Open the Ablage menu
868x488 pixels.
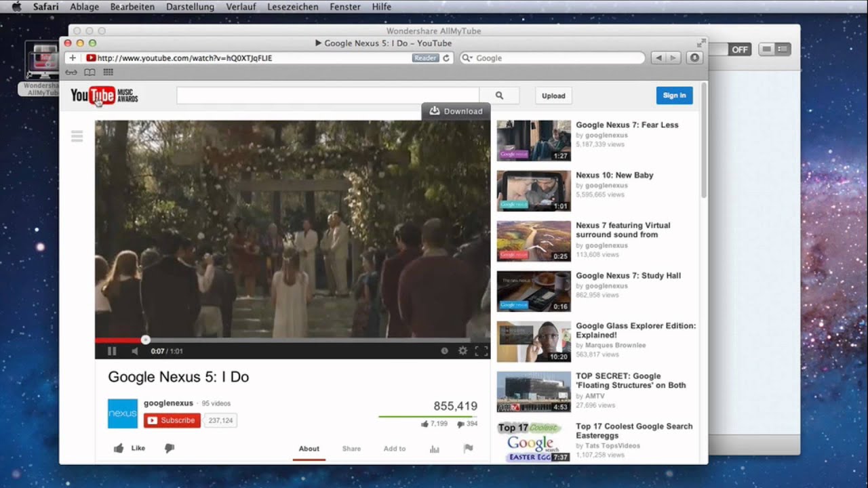click(x=85, y=7)
